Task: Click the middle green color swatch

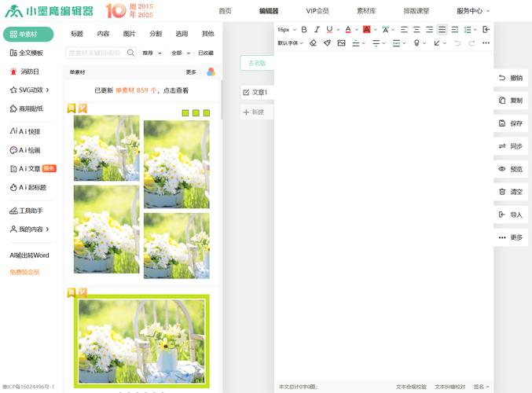Action: click(x=196, y=112)
